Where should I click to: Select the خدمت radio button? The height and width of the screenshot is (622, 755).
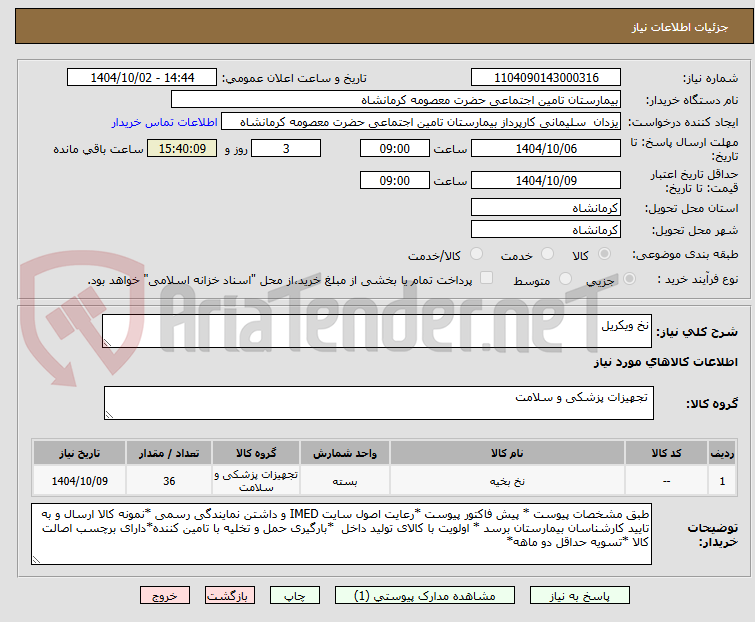(x=547, y=254)
